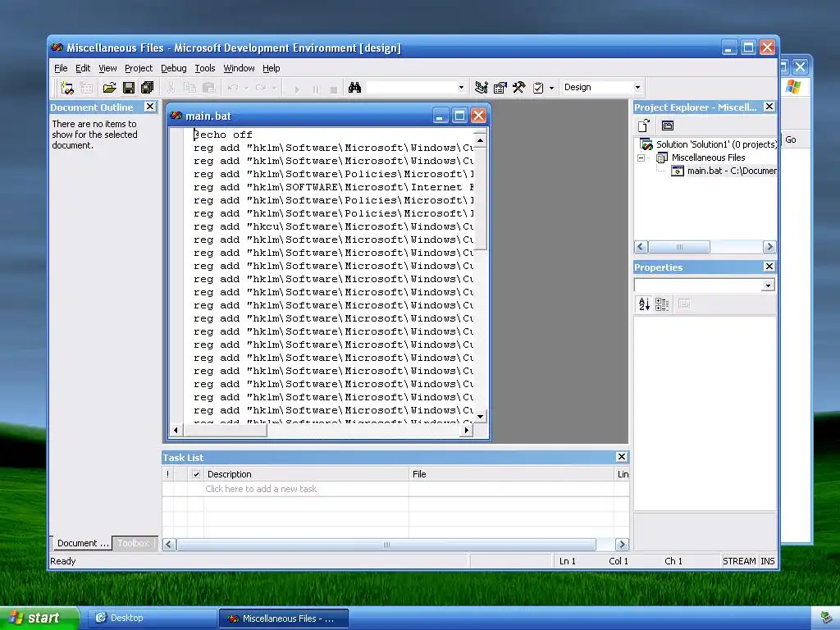Viewport: 840px width, 630px height.
Task: Click the Show All Files icon in Project Explorer
Action: click(x=668, y=126)
